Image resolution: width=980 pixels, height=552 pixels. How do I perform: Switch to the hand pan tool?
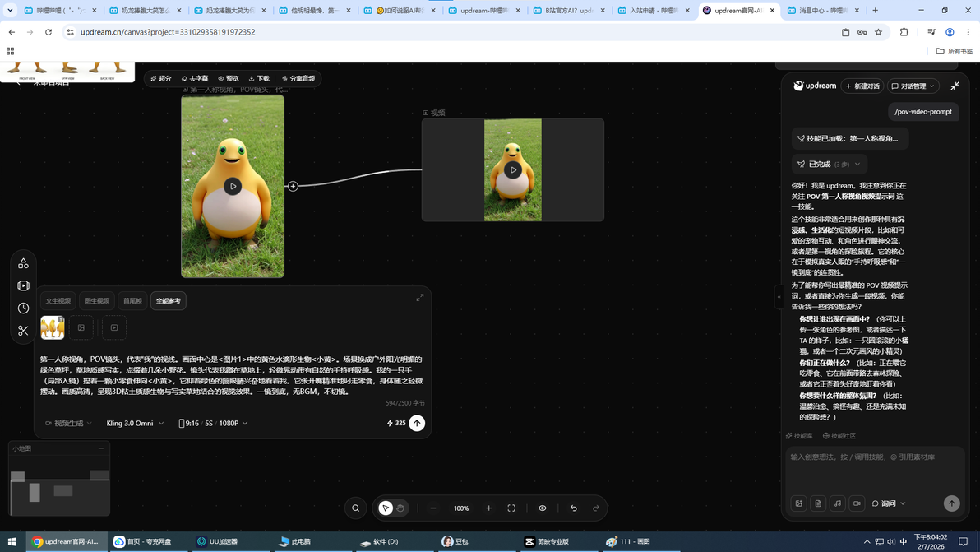coord(400,508)
